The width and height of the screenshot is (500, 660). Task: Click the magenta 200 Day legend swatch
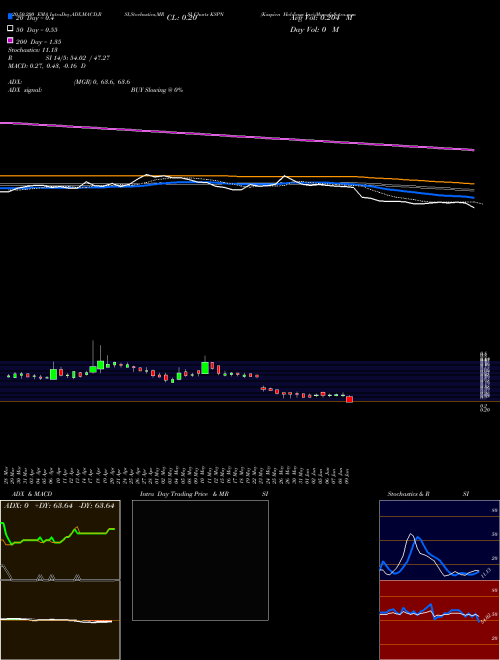(x=10, y=40)
